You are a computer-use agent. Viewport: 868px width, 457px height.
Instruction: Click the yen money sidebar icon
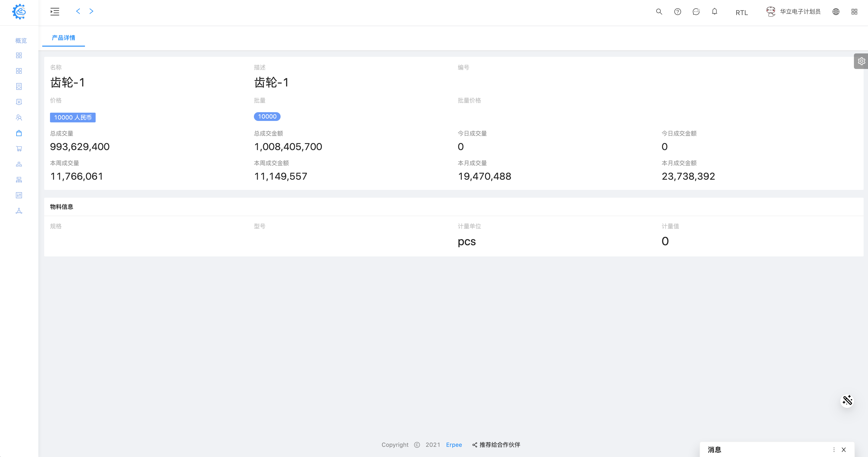click(x=19, y=102)
